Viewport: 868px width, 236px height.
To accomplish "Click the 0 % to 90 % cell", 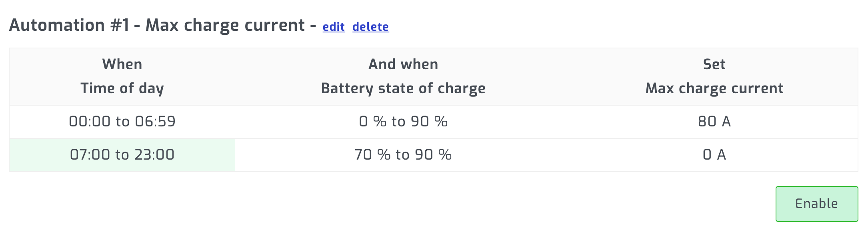I will pos(403,122).
